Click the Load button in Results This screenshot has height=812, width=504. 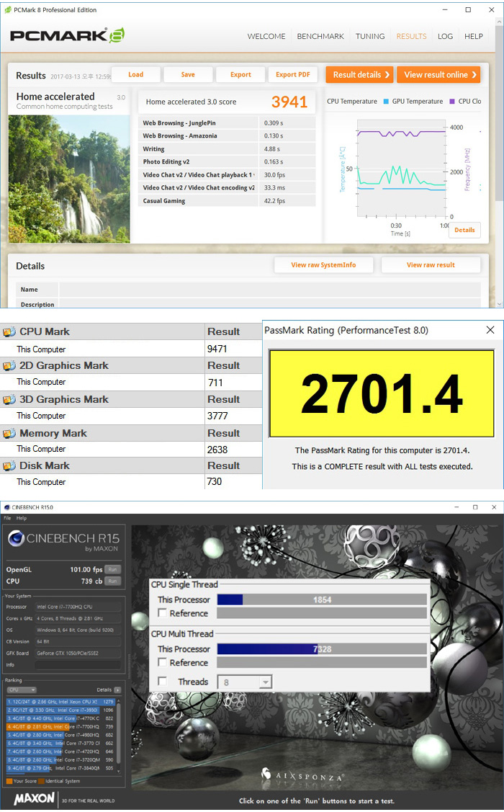click(x=135, y=75)
